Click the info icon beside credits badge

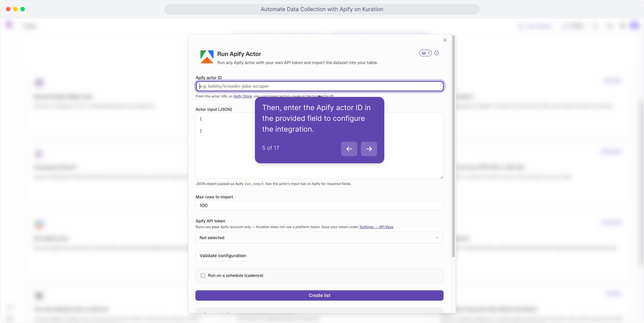pyautogui.click(x=437, y=53)
